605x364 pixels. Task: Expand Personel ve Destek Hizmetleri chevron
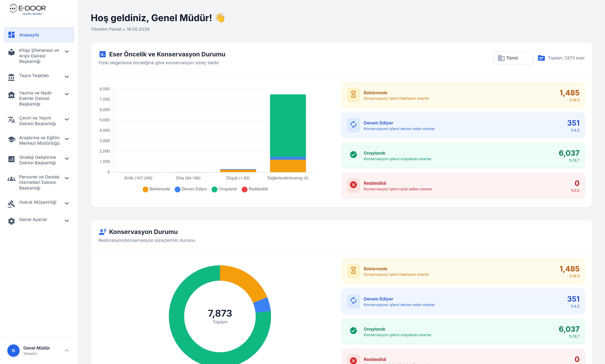click(x=67, y=178)
